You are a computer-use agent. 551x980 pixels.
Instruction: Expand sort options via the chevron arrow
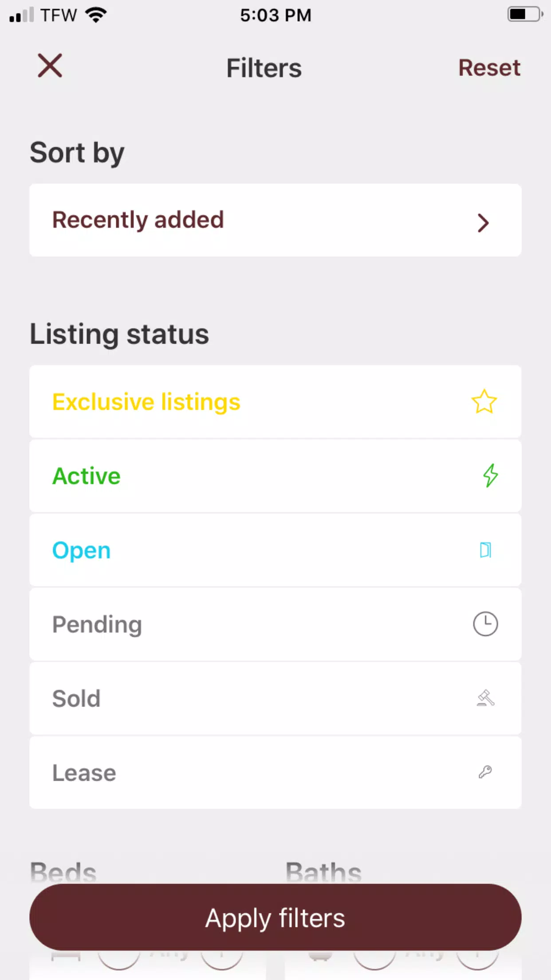pyautogui.click(x=483, y=222)
